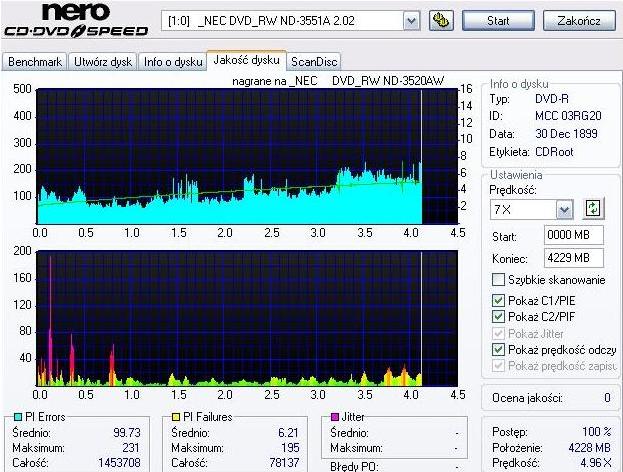
Task: Expand the 7X speed dropdown arrow
Action: tap(564, 209)
